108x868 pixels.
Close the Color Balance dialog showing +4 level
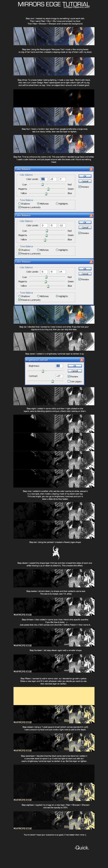(91, 261)
